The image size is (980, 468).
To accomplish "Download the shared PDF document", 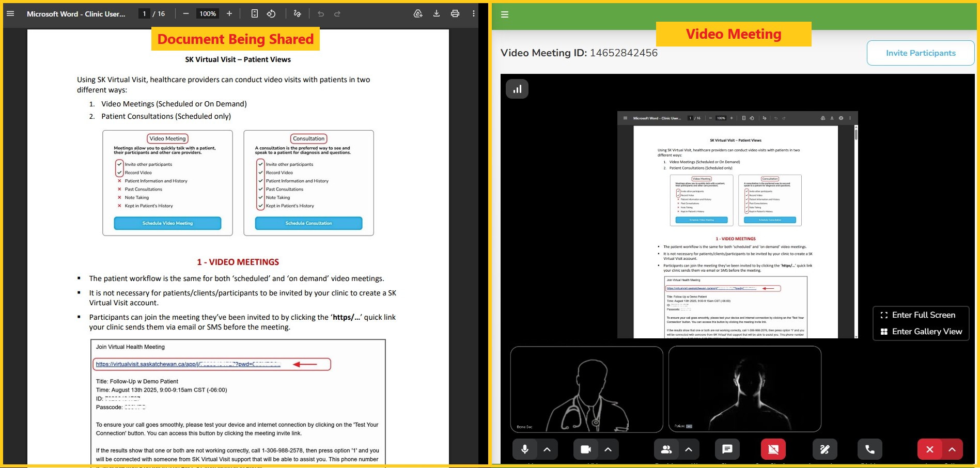I will click(436, 14).
